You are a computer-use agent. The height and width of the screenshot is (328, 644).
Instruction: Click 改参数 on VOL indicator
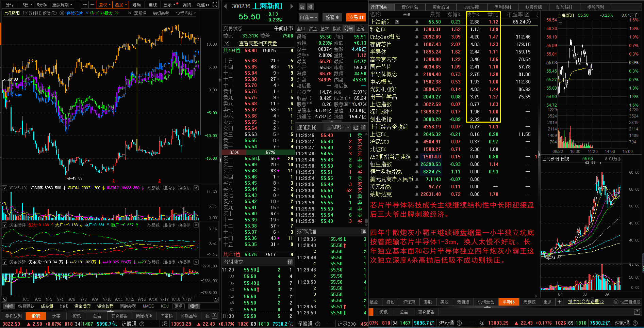153,188
